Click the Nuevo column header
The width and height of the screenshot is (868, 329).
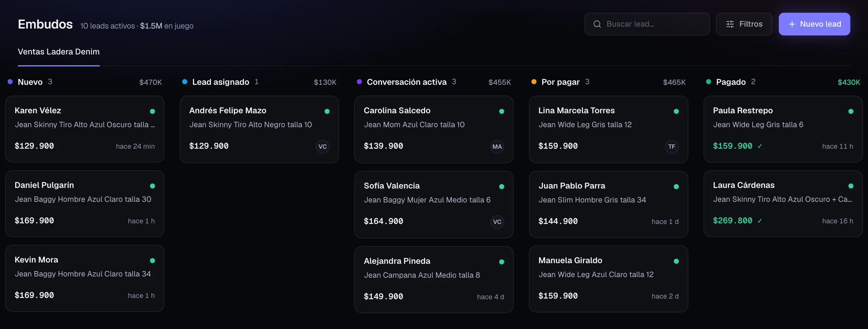[x=30, y=82]
